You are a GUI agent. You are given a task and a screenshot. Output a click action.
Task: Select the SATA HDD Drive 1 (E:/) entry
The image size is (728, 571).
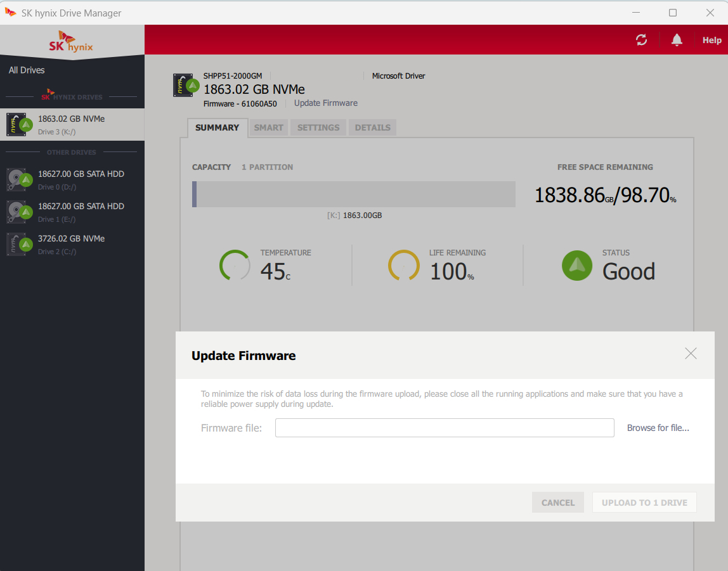[72, 212]
